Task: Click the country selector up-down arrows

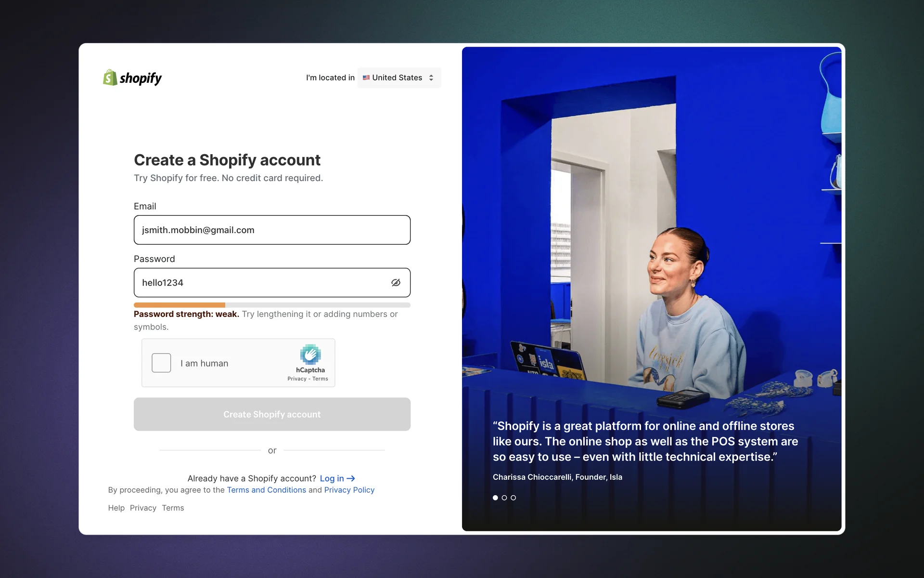Action: tap(431, 78)
